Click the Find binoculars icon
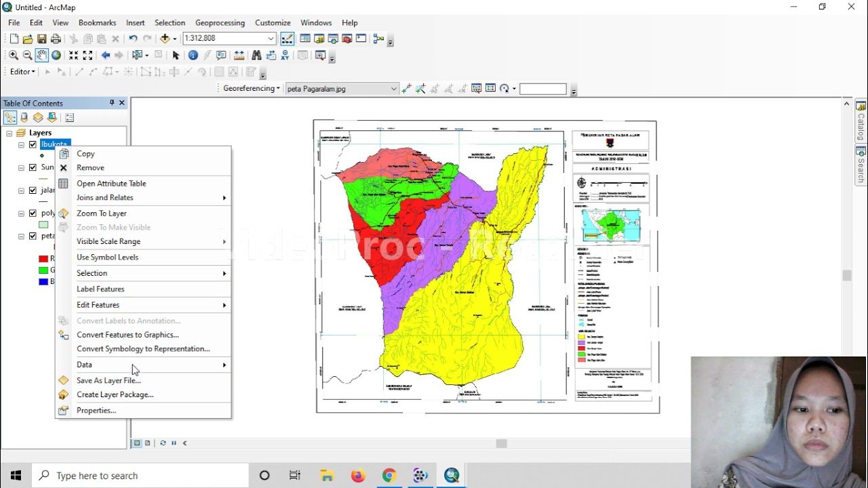 (x=256, y=55)
